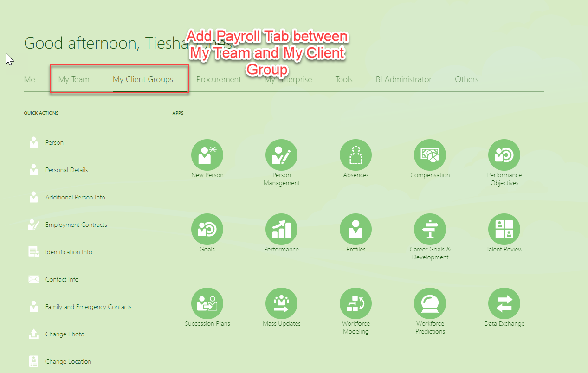This screenshot has height=373, width=588.
Task: Open the Person quick action link
Action: 54,142
